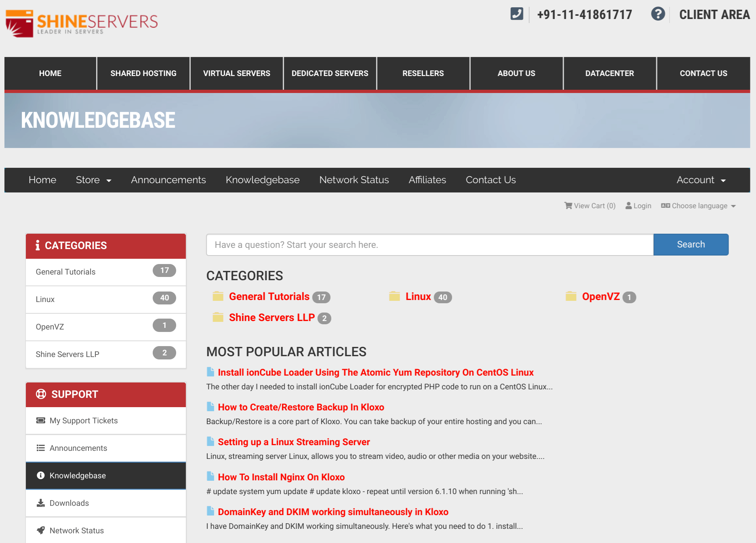This screenshot has height=543, width=756.
Task: Open Network Status in Support sidebar
Action: tap(106, 530)
